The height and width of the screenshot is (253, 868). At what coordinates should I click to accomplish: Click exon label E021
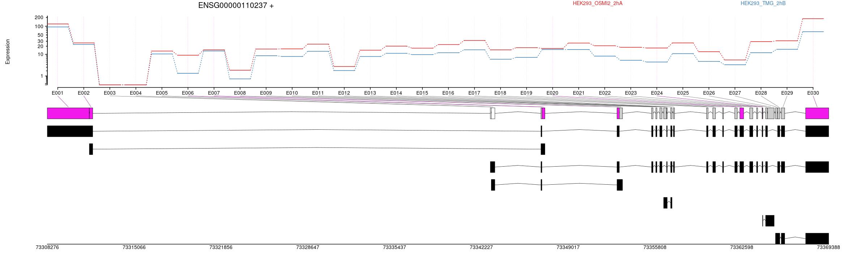coord(579,93)
